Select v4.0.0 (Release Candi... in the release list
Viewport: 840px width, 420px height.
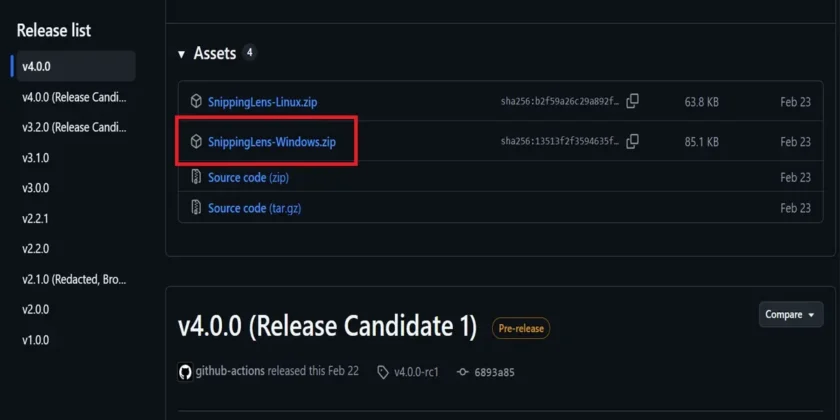pyautogui.click(x=76, y=98)
